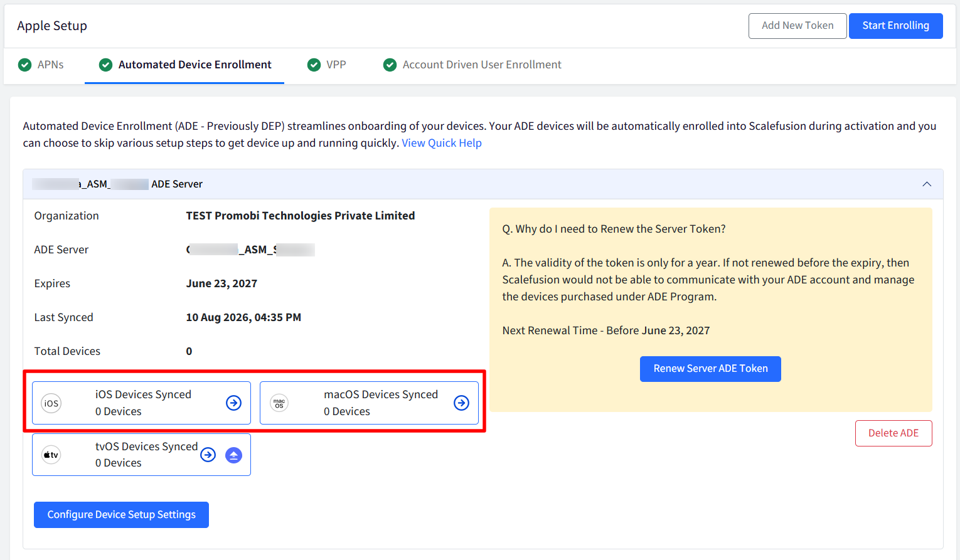Click the VPP green checkmark icon

(x=314, y=65)
